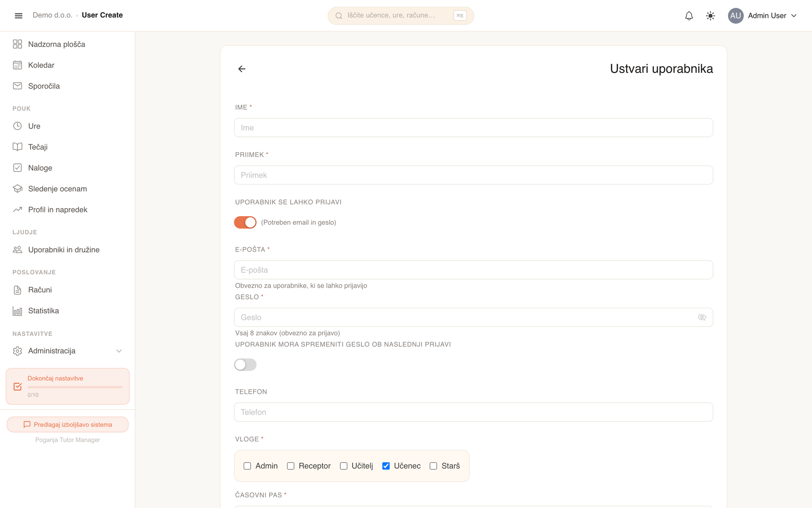Focus the Ime input field
Viewport: 812px width, 508px height.
(x=473, y=128)
